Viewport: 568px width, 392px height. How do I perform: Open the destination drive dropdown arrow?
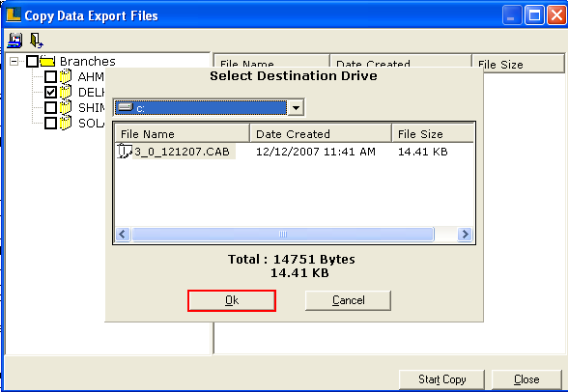(296, 107)
